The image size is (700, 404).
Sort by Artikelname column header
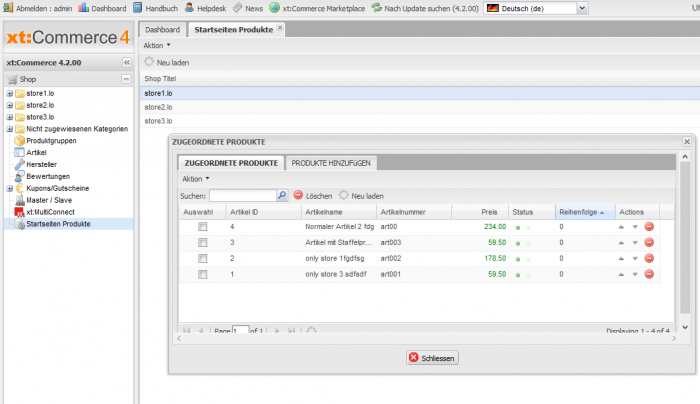tap(339, 212)
